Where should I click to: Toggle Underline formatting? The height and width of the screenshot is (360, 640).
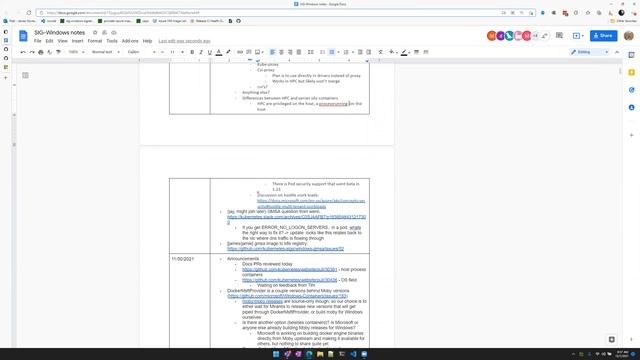tap(210, 52)
